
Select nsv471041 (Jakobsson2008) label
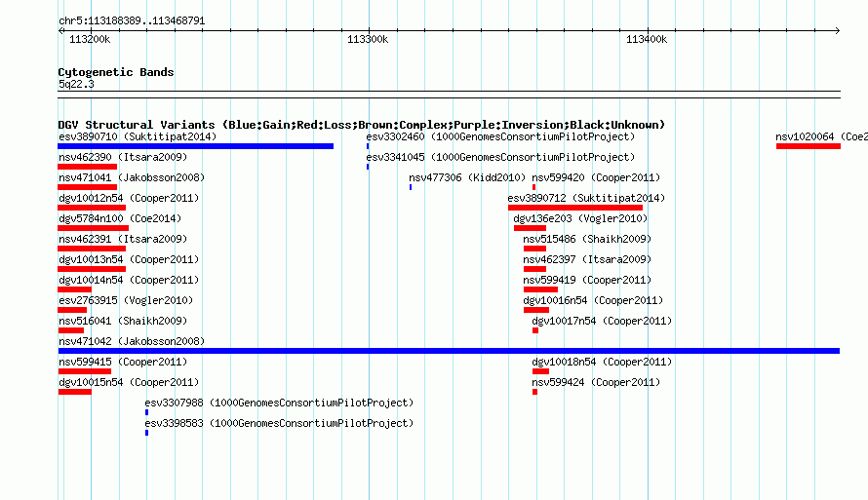[x=132, y=177]
